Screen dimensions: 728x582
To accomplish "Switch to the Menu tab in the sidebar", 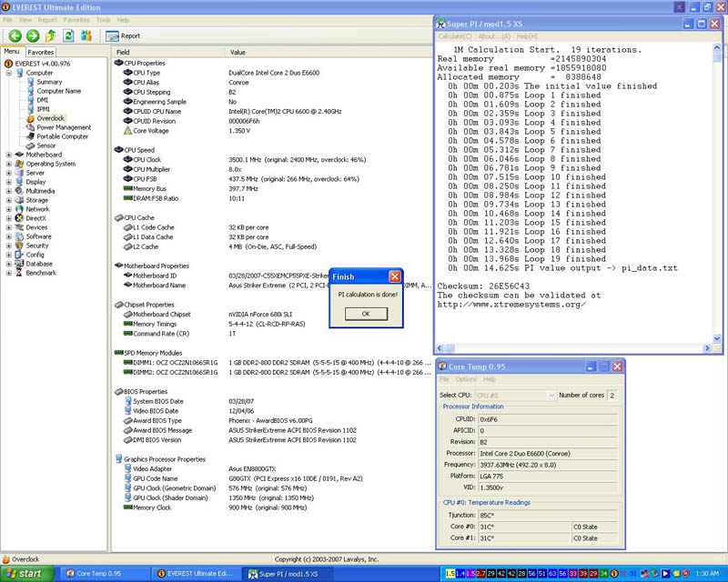I will 12,52.
